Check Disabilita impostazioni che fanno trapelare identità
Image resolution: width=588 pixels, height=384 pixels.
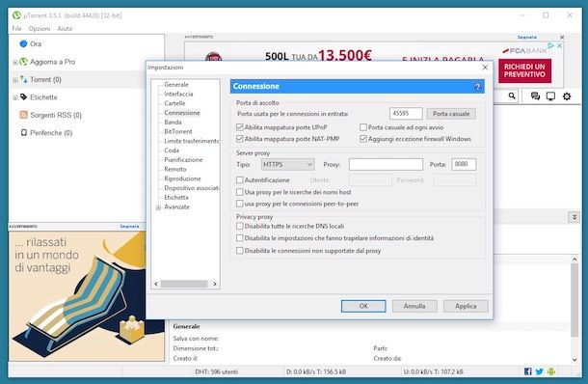[240, 238]
